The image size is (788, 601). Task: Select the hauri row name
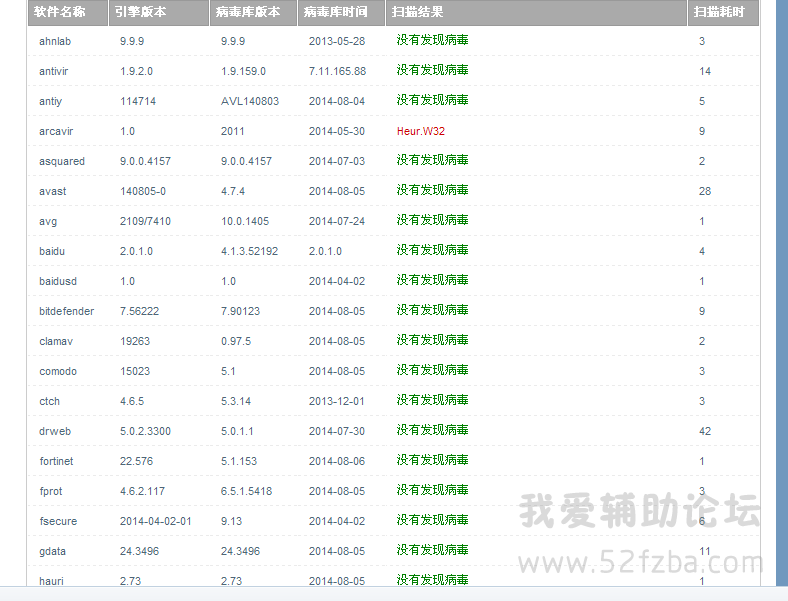pos(51,581)
